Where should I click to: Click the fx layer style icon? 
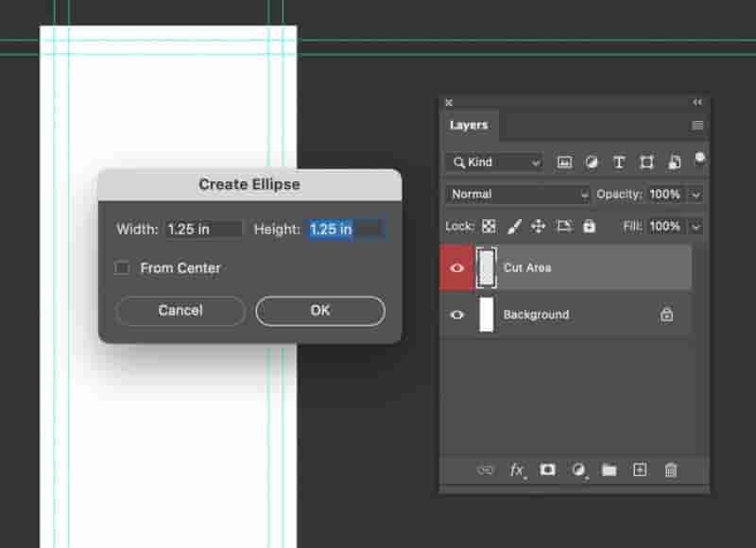(517, 470)
